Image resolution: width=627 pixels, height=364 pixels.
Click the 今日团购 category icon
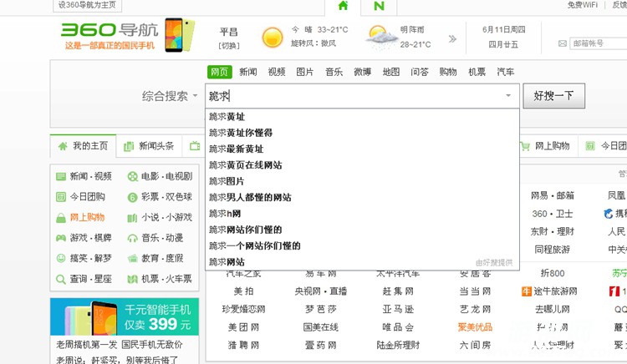(61, 197)
